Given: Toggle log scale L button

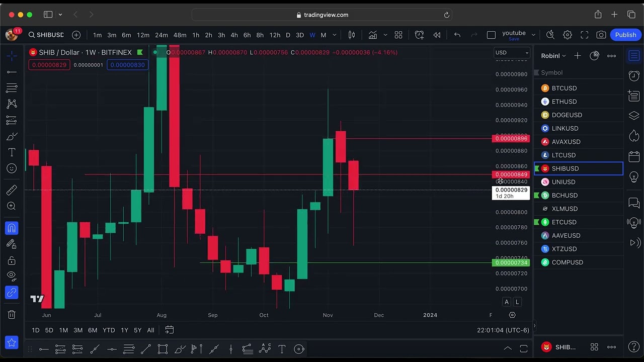Looking at the screenshot, I should pyautogui.click(x=517, y=302).
